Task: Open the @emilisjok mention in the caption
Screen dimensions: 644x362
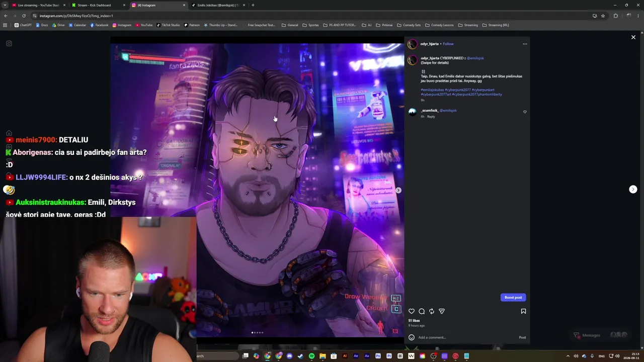Action: pyautogui.click(x=475, y=58)
